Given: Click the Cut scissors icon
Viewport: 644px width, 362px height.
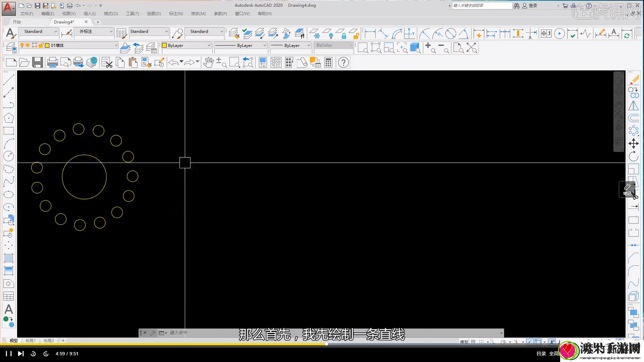Looking at the screenshot, I should click(107, 62).
